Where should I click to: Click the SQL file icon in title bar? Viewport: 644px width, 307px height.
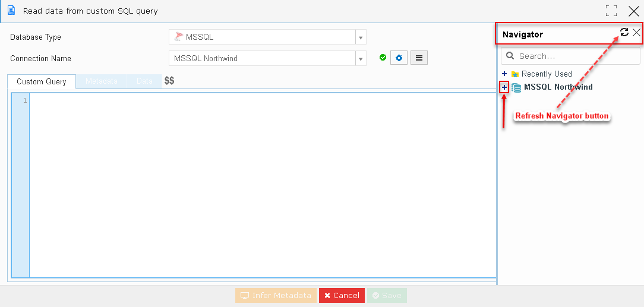[11, 11]
